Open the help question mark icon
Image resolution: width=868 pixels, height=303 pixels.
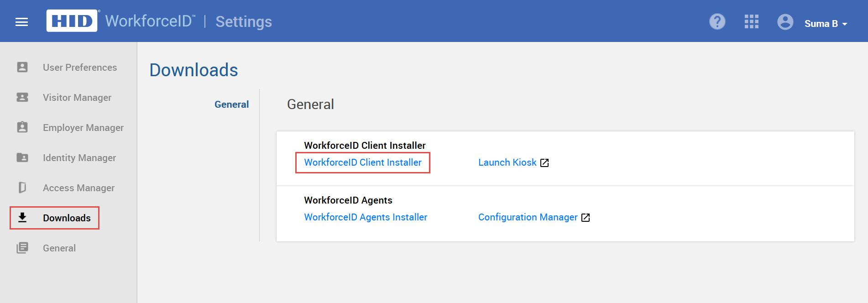click(x=717, y=21)
